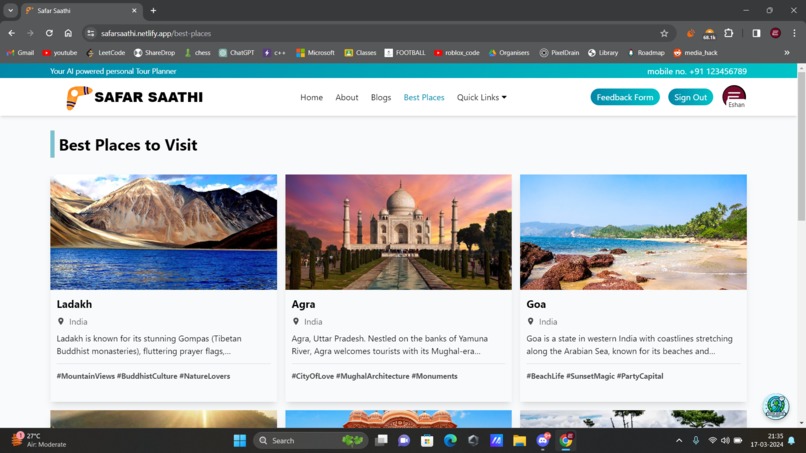This screenshot has height=453, width=806.
Task: Open Classes bookmark folder
Action: click(360, 52)
